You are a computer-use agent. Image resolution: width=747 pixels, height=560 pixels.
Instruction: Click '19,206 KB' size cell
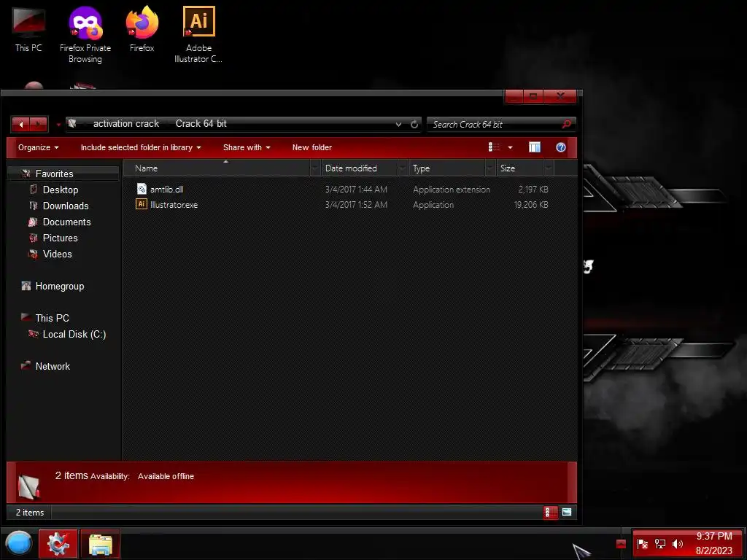(531, 205)
